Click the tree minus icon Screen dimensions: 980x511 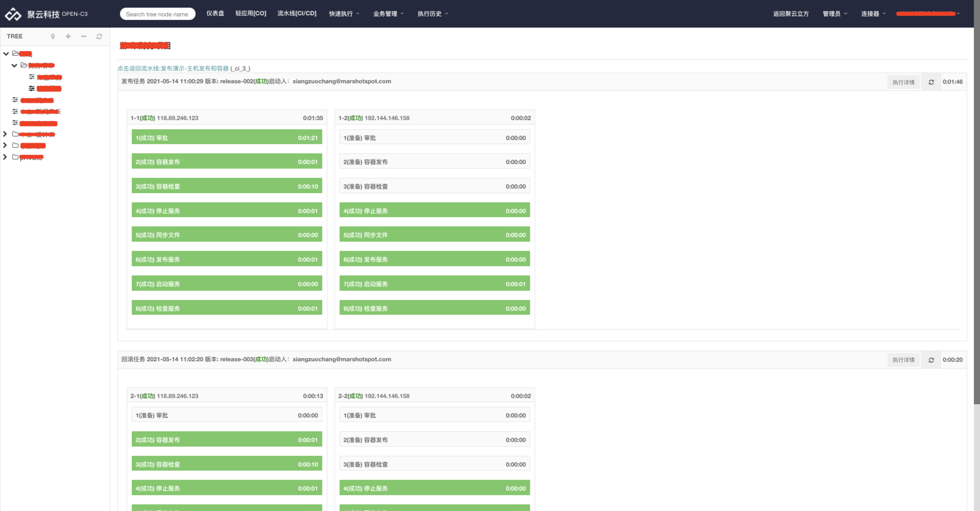(84, 36)
